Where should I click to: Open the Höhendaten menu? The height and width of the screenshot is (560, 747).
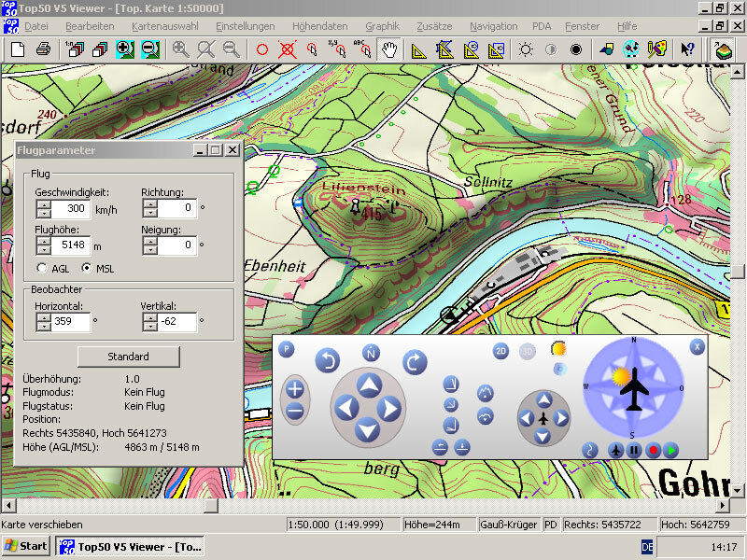[319, 26]
